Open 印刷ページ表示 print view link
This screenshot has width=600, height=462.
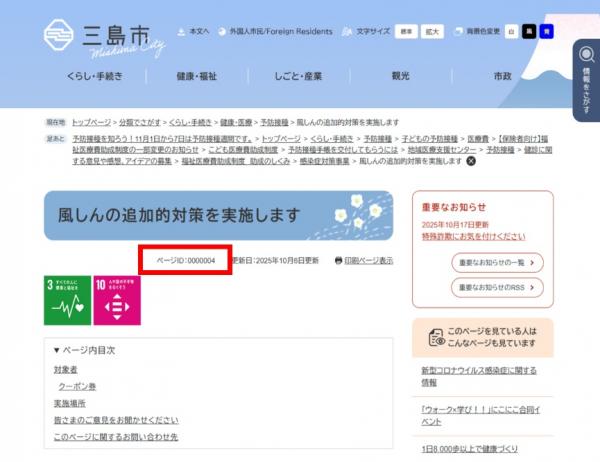[x=368, y=260]
